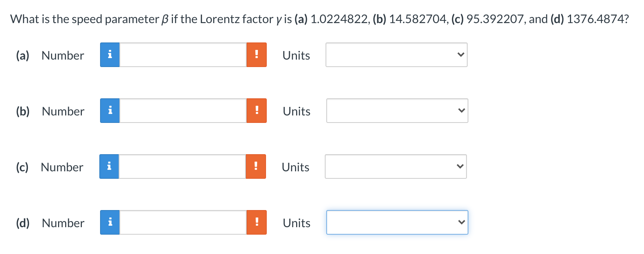This screenshot has height=254, width=644.
Task: Click the orange warning icon for part (c)
Action: 256,166
